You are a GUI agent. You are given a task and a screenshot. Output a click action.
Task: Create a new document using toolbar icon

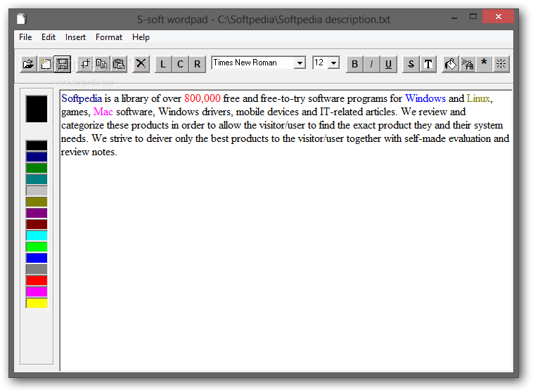45,64
